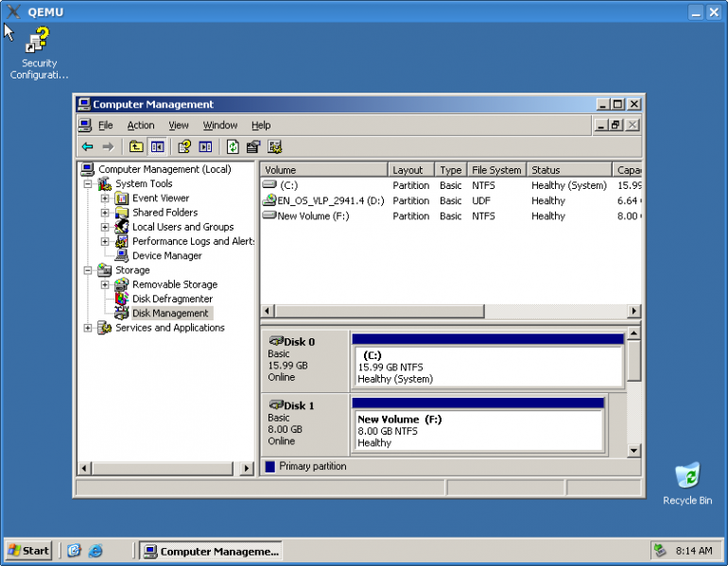Click the Recycle Bin desktop icon
This screenshot has height=566, width=728.
[687, 475]
